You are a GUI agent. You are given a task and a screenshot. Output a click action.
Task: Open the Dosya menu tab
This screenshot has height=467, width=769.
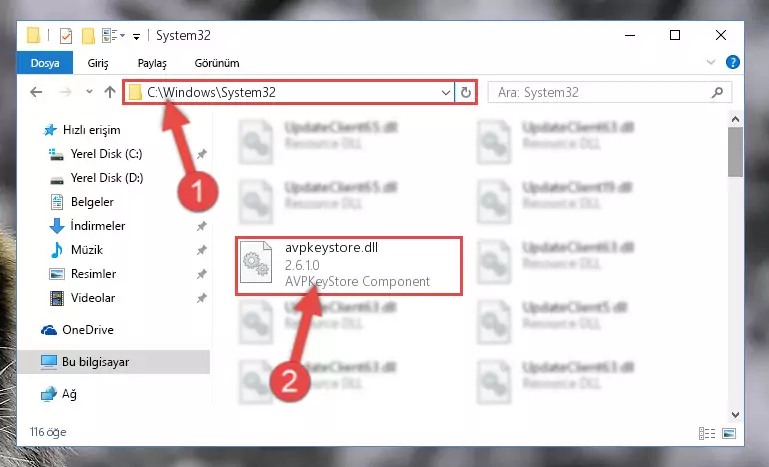tap(45, 63)
